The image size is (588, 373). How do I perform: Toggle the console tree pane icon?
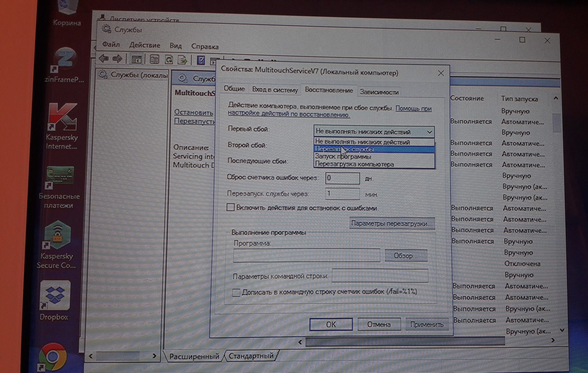pyautogui.click(x=136, y=59)
